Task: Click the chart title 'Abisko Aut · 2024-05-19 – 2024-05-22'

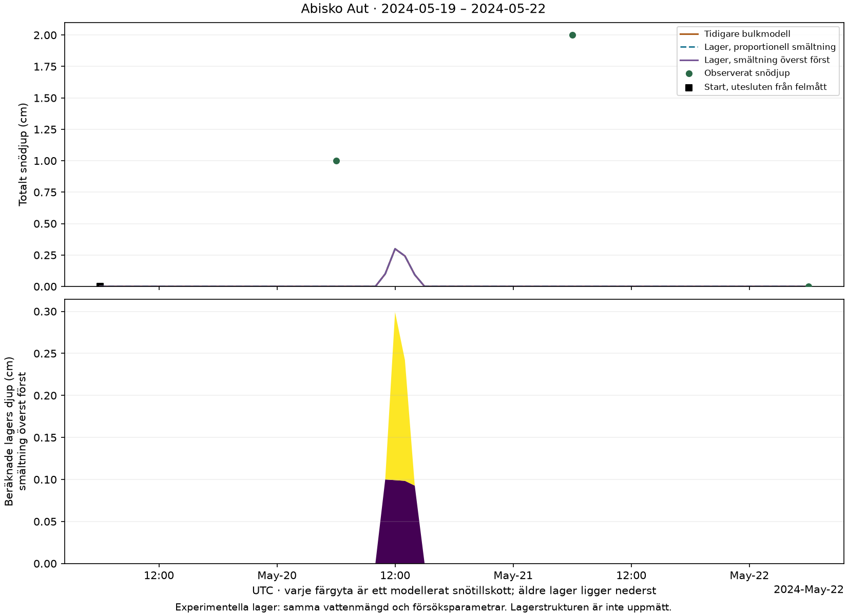Action: pos(423,9)
